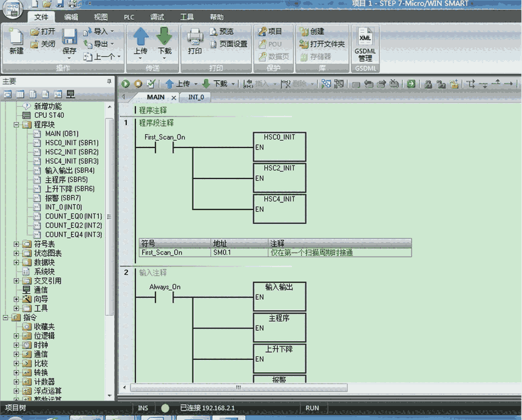Switch to the INT_0 editor tab

click(196, 97)
